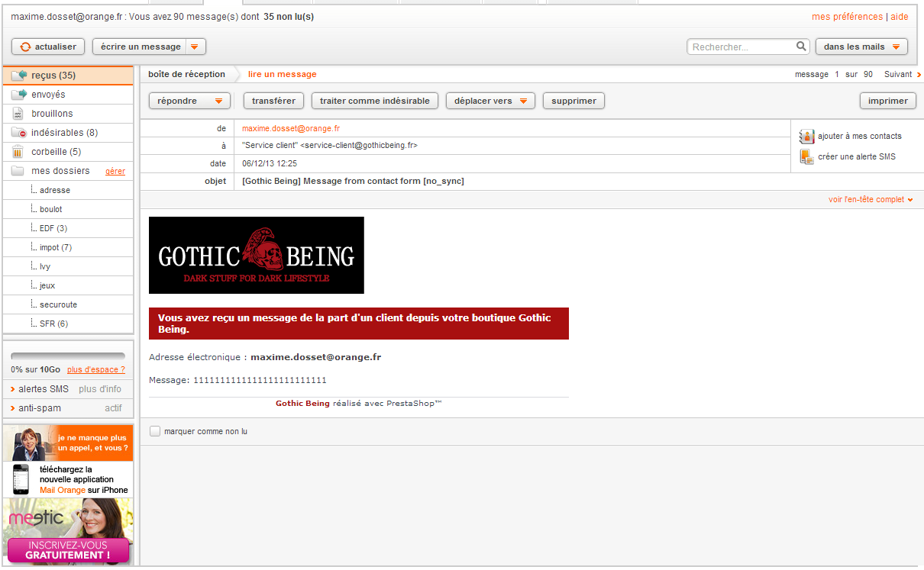924x570 pixels.
Task: Click the Gothic Being logo banner
Action: 257,255
